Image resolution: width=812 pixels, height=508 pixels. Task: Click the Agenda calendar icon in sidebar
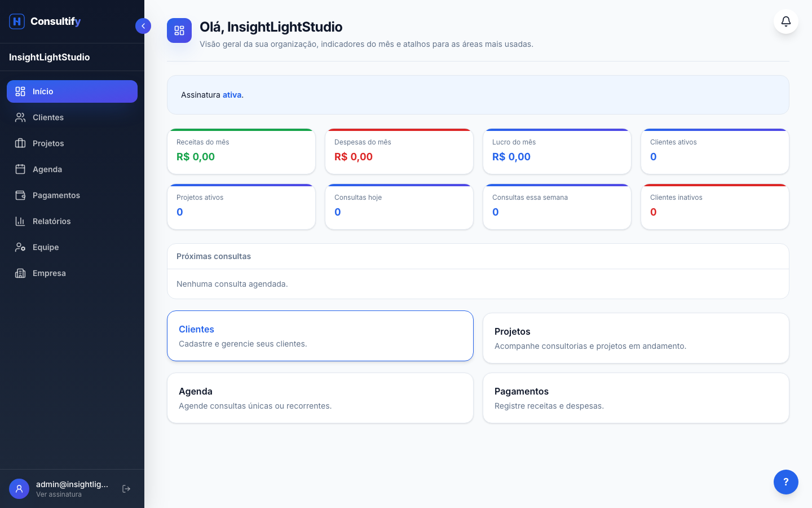click(x=20, y=169)
